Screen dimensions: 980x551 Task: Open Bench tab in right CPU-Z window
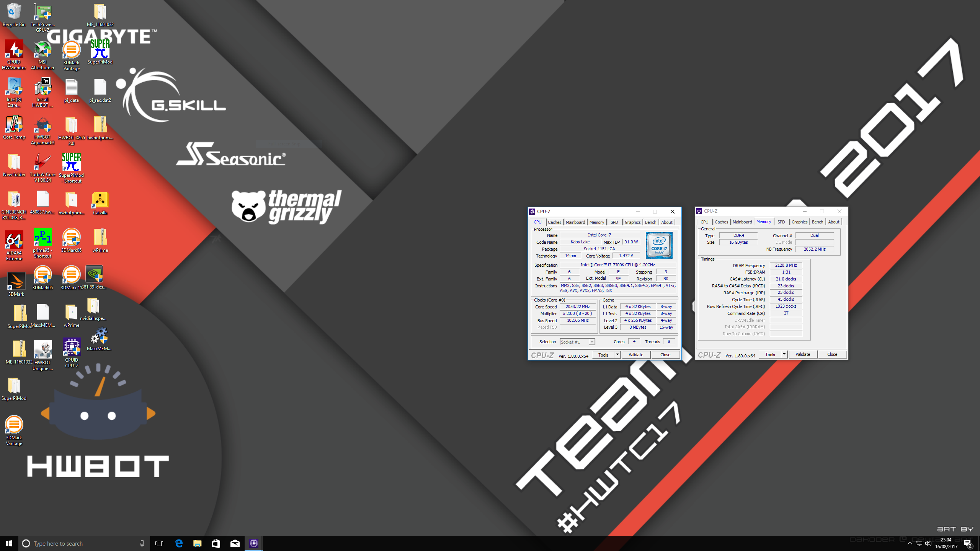[817, 222]
